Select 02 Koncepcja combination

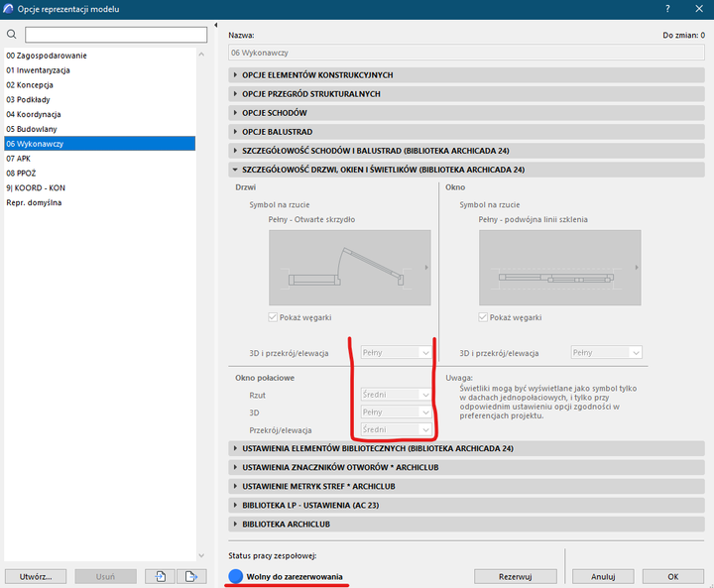pos(100,84)
